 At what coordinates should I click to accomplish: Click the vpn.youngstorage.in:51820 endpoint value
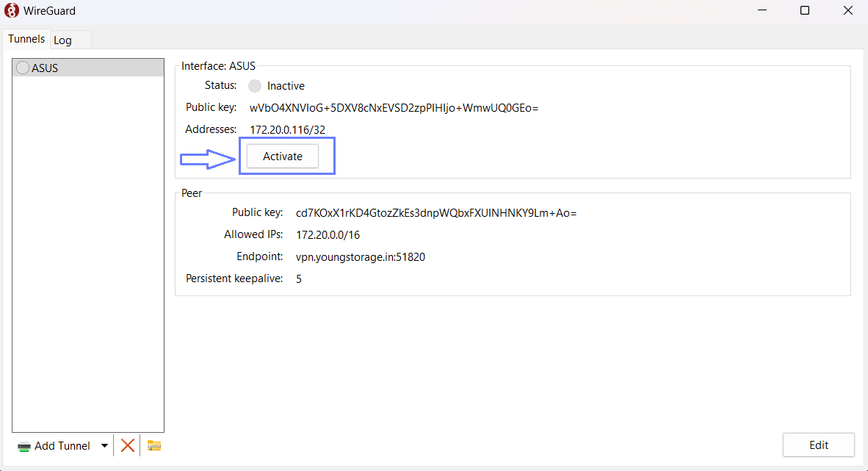coord(361,257)
